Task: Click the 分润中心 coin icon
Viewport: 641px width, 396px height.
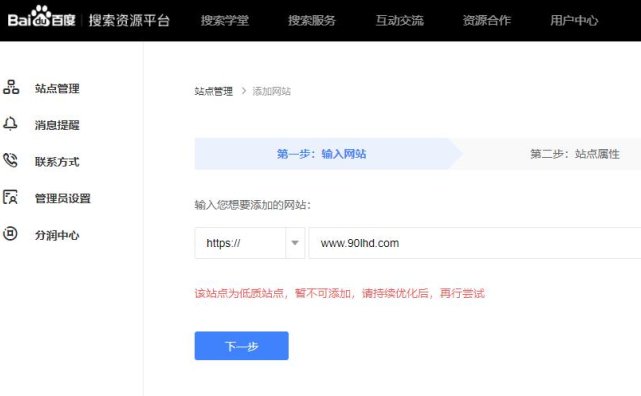Action: point(10,234)
